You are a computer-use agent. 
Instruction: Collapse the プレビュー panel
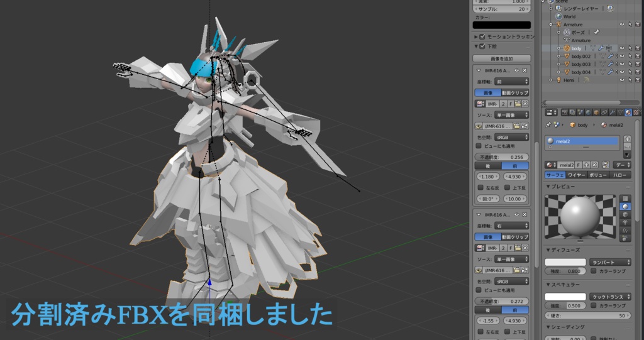click(x=548, y=187)
